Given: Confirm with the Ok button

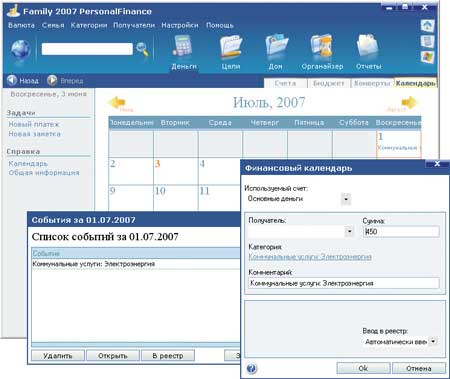Looking at the screenshot, I should pyautogui.click(x=363, y=368).
